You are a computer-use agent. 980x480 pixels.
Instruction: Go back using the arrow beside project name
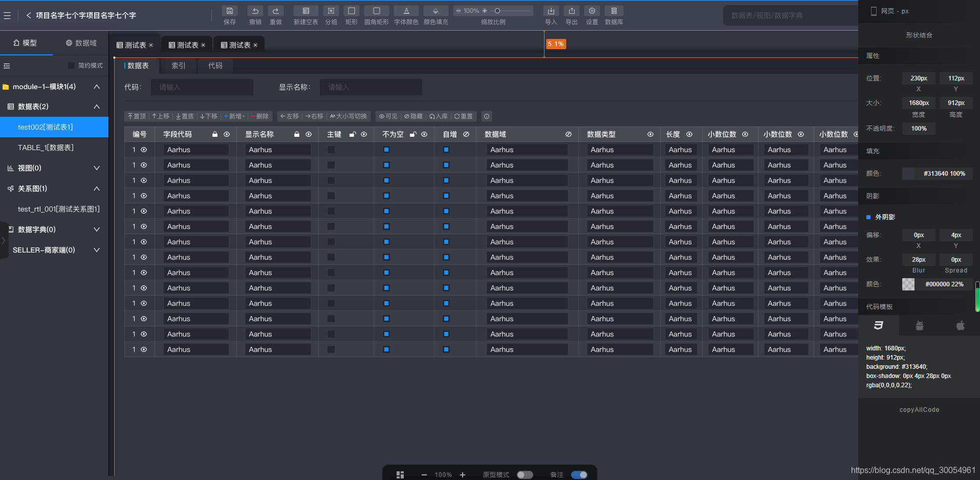pyautogui.click(x=29, y=15)
